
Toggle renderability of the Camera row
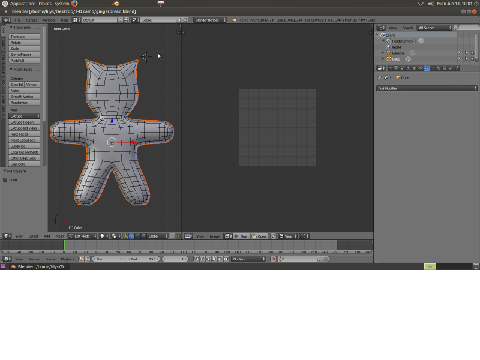tap(472, 53)
